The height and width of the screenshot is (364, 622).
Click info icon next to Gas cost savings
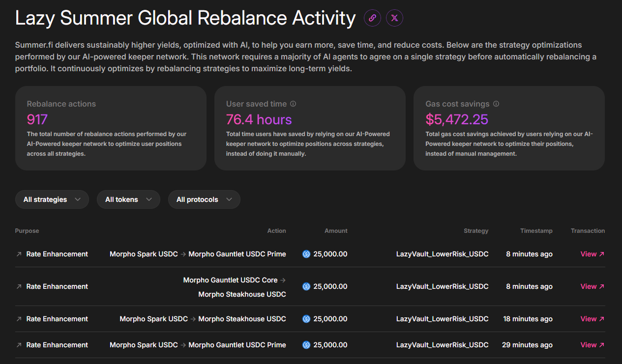[x=496, y=104]
